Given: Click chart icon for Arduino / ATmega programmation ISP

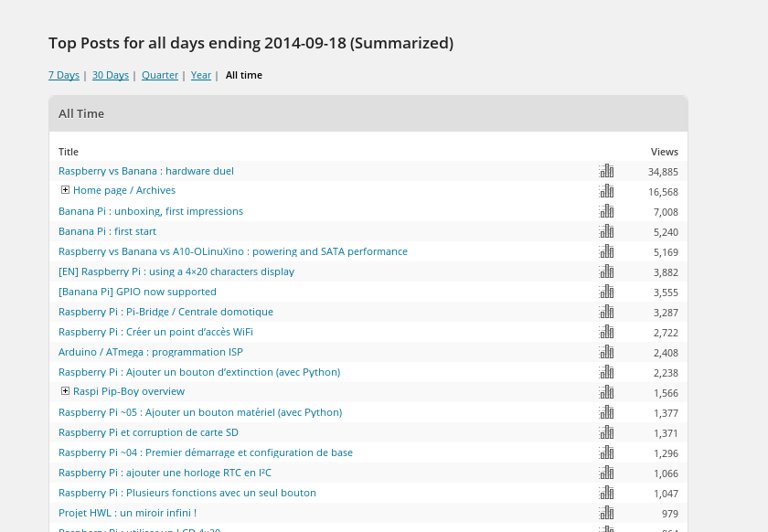Looking at the screenshot, I should click(x=606, y=352).
